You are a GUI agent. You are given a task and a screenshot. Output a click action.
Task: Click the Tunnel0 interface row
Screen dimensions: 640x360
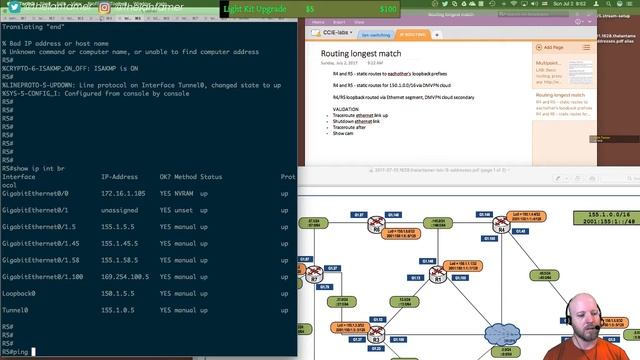tap(149, 311)
